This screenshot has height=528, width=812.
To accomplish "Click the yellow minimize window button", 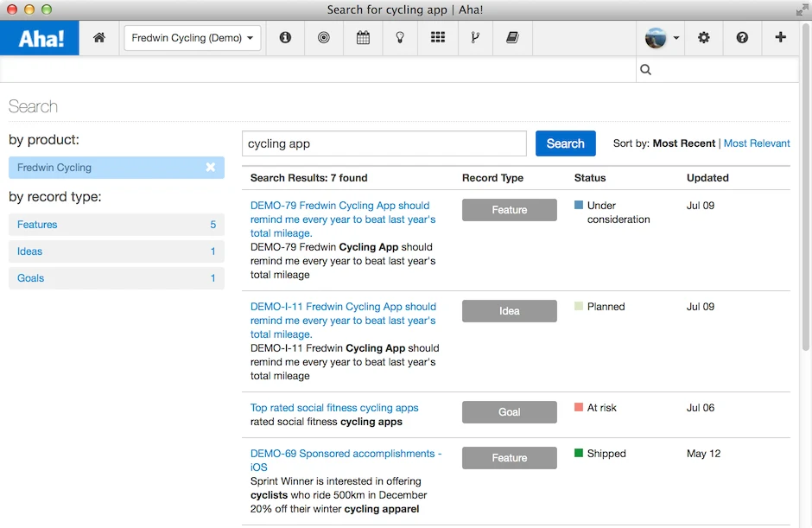I will [29, 10].
